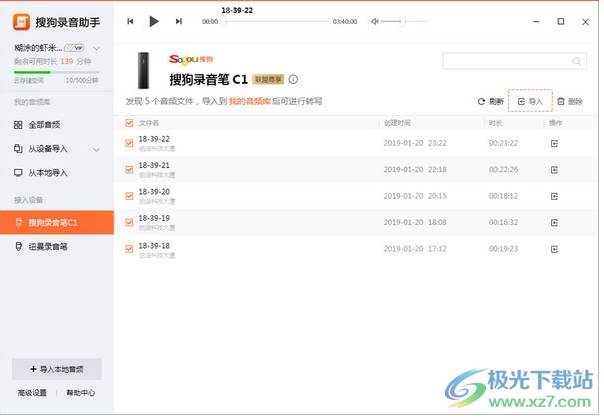Click the date 2019-01-20 17:12
604x418 pixels.
(x=415, y=249)
